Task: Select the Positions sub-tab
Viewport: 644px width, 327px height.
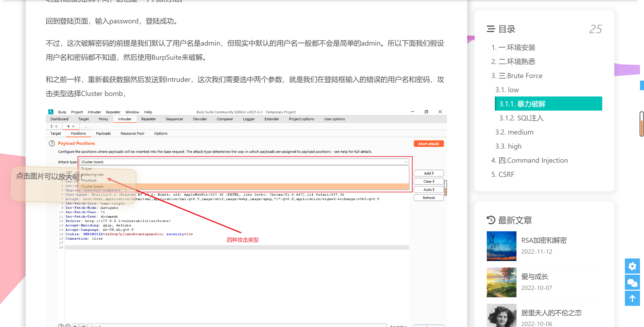Action: pyautogui.click(x=78, y=133)
